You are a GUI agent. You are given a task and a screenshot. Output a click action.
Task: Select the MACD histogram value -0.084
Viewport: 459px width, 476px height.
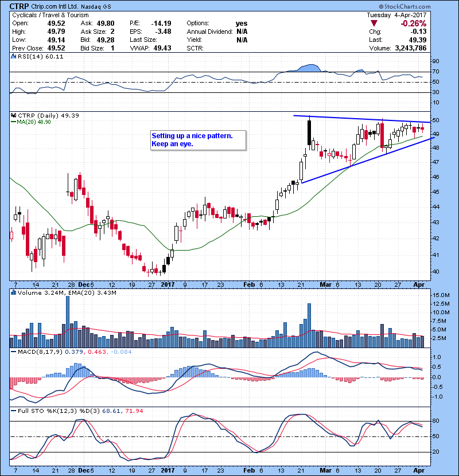(121, 352)
